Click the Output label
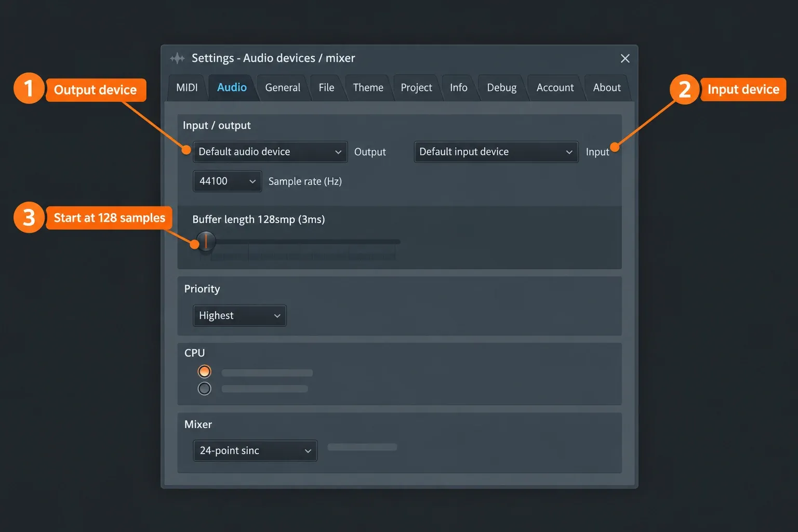The width and height of the screenshot is (798, 532). (370, 152)
